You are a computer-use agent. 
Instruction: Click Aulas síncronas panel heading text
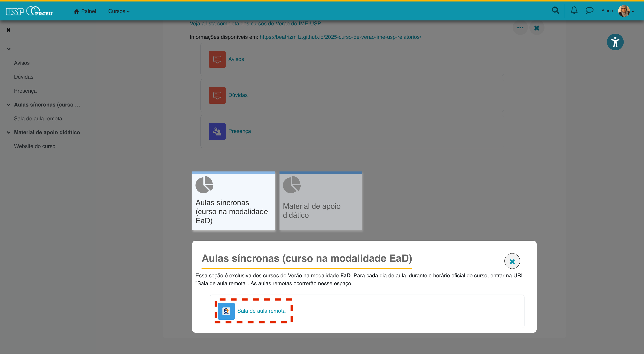point(307,259)
